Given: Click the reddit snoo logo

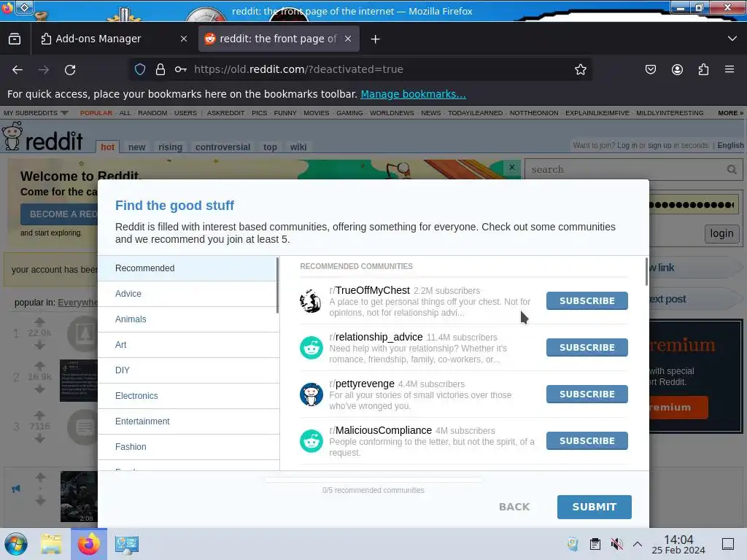Looking at the screenshot, I should (x=12, y=136).
